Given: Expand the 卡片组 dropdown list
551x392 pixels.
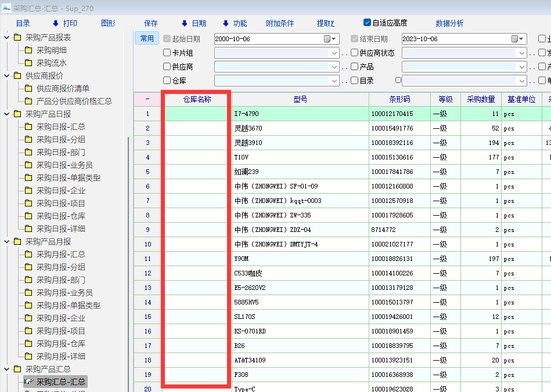Looking at the screenshot, I should (334, 53).
